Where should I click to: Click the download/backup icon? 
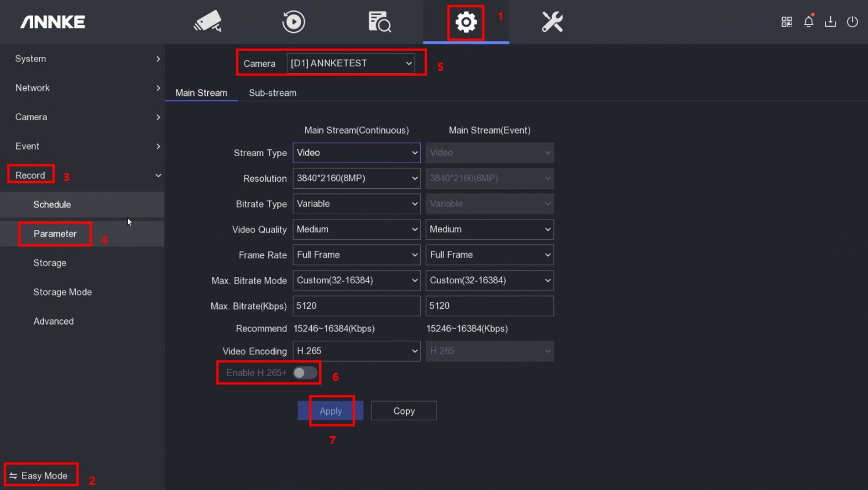pos(831,22)
